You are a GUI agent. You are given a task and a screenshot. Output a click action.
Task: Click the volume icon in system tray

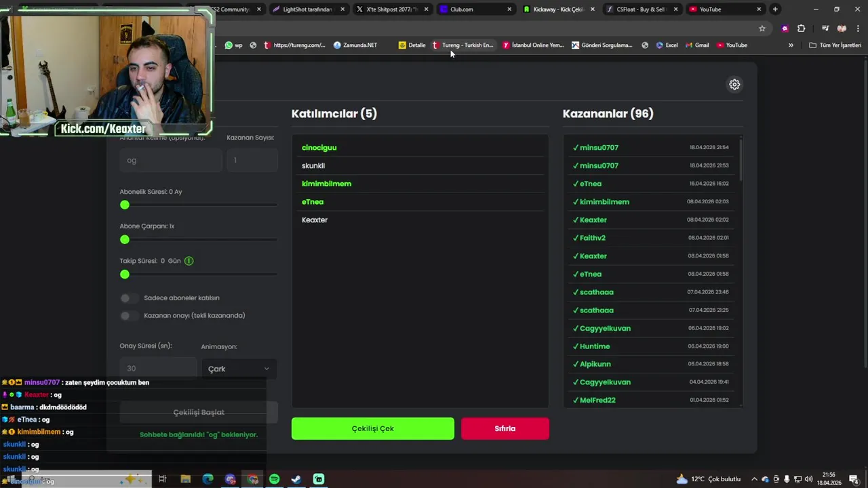(x=808, y=479)
